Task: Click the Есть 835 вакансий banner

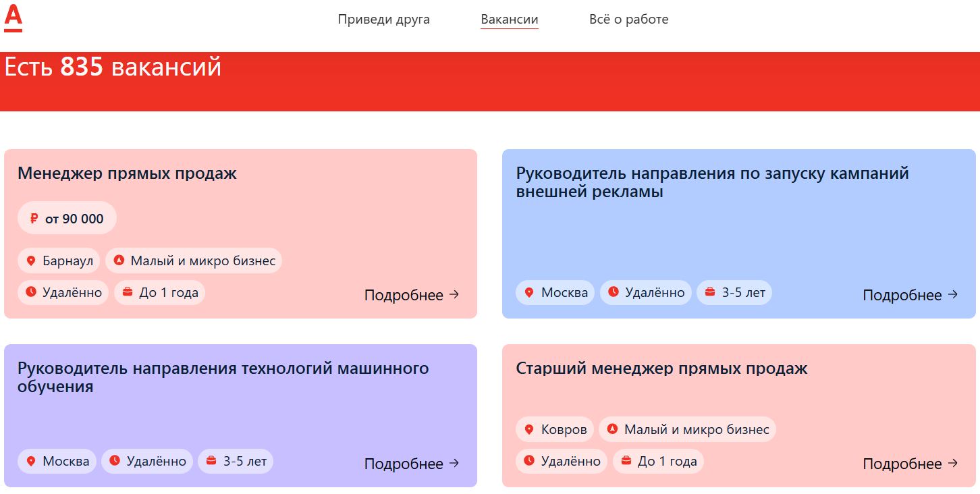Action: 113,67
